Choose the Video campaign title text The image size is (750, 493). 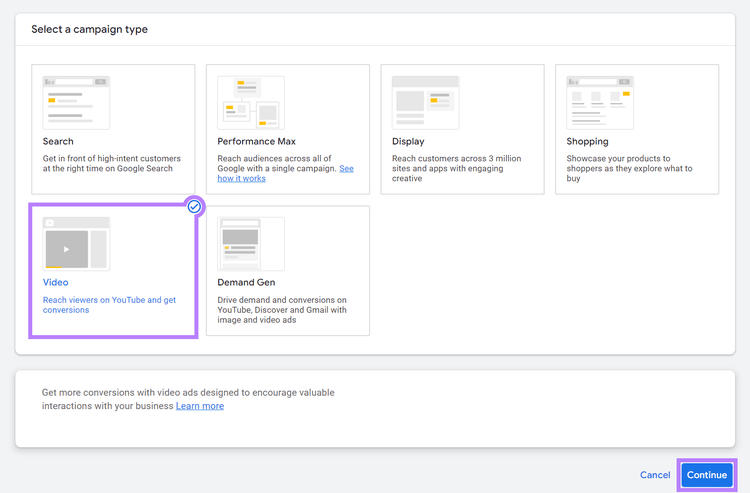click(55, 283)
